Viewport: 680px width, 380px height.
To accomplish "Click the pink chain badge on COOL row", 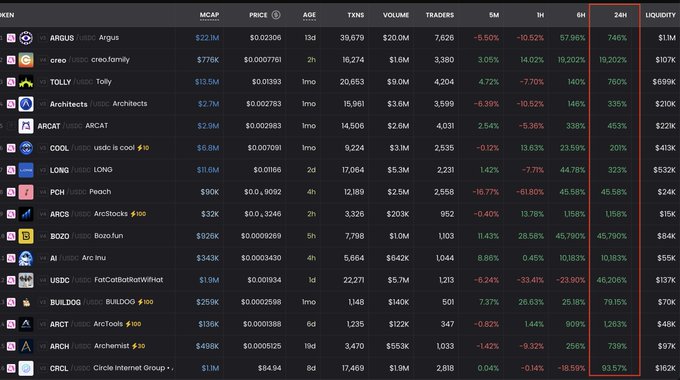I will 11,148.
